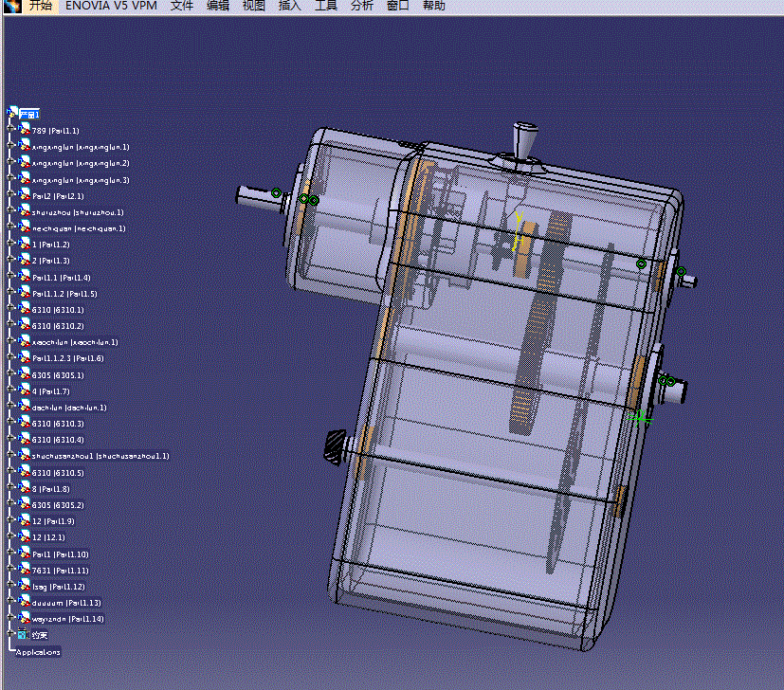
Task: Expand the 6305 (6305.2) tree node
Action: [x=10, y=502]
